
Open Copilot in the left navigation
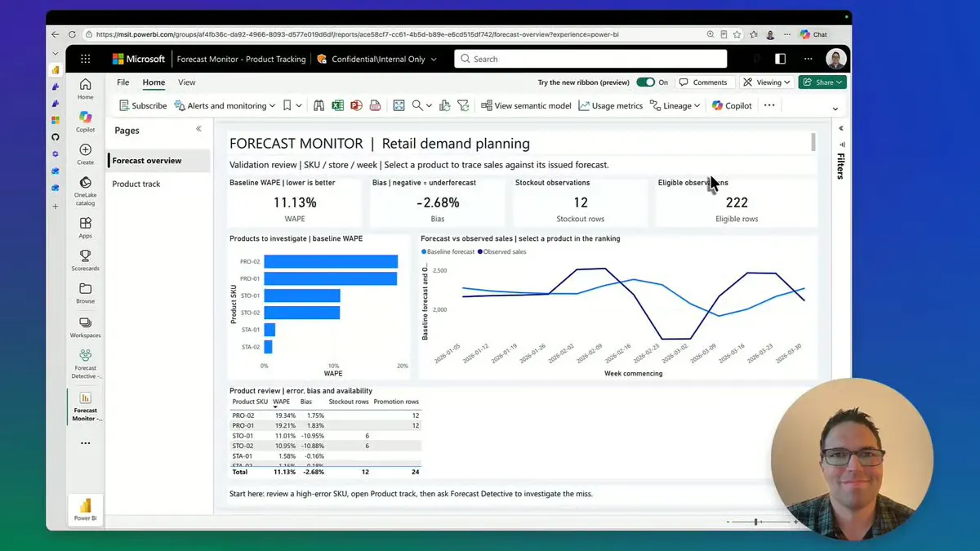tap(85, 122)
